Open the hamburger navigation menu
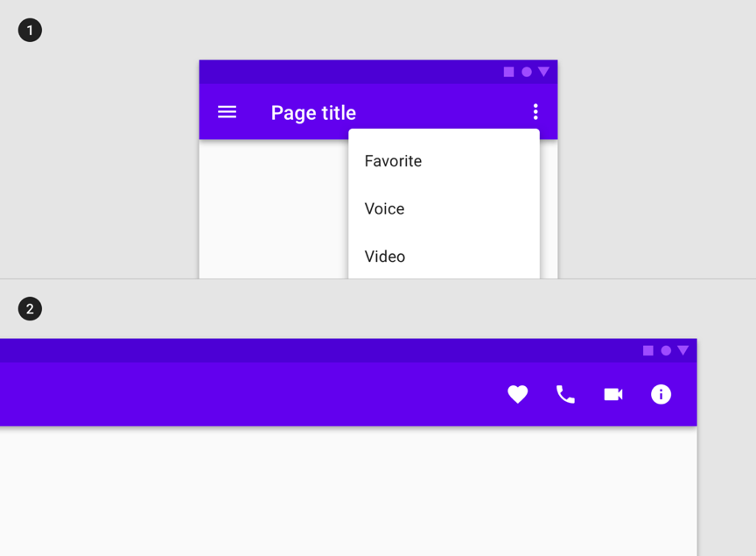756x556 pixels. coord(227,112)
